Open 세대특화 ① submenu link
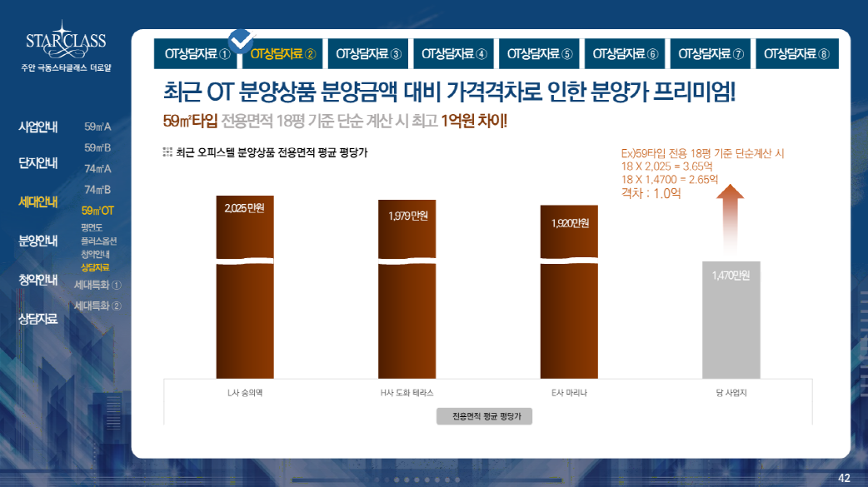The width and height of the screenshot is (868, 487). point(97,285)
